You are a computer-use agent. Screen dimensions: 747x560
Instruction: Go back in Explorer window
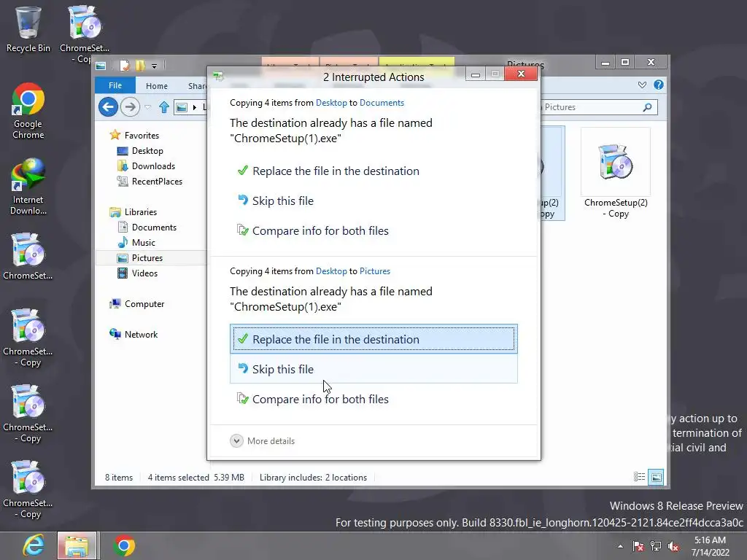coord(108,106)
